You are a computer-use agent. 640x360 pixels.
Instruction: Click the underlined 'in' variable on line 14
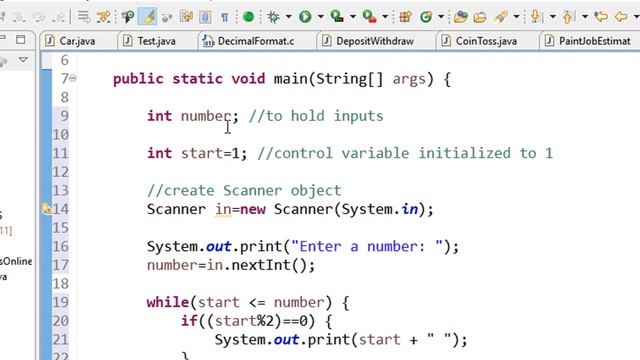click(223, 209)
